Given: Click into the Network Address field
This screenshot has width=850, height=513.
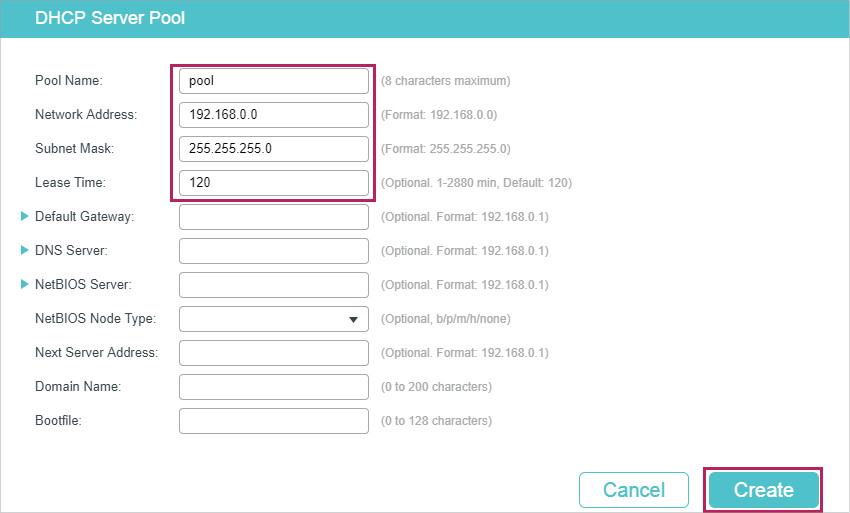Looking at the screenshot, I should point(273,115).
